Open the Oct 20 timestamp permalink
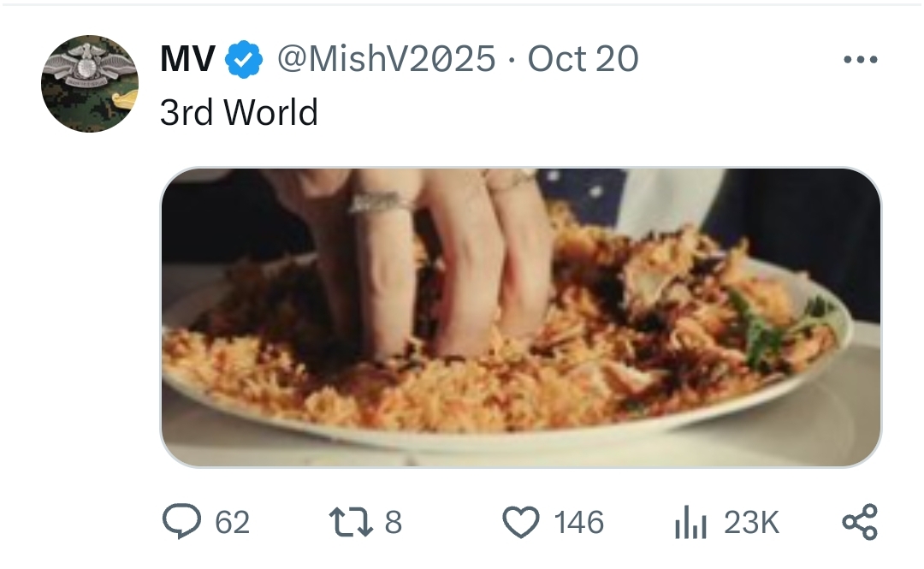Screen dimensions: 924x569 [x=583, y=59]
